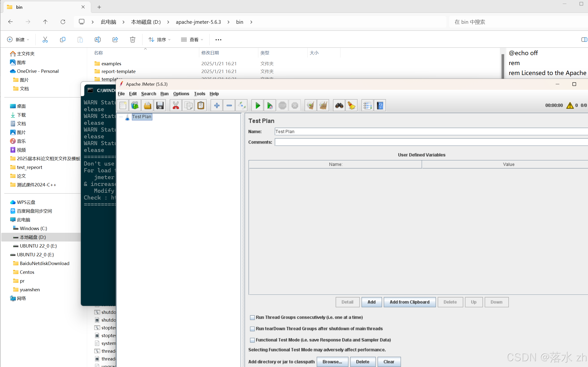
Task: Click the Browse button for classpath
Action: (332, 361)
